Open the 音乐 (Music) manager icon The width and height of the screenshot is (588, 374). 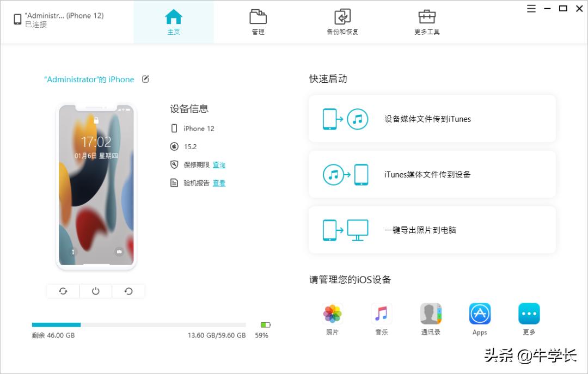381,313
